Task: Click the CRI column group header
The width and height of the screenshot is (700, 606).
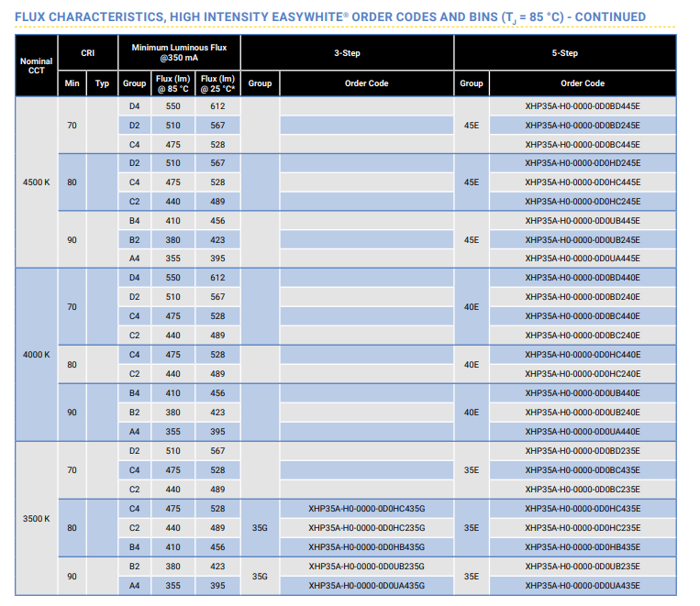Action: pos(88,52)
